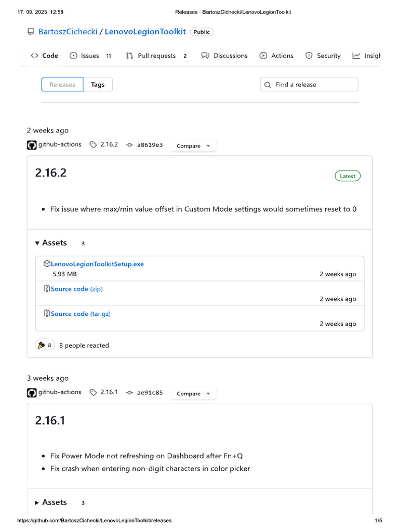Open the LenovoLegionToolkit repository link
The image size is (399, 532).
145,32
